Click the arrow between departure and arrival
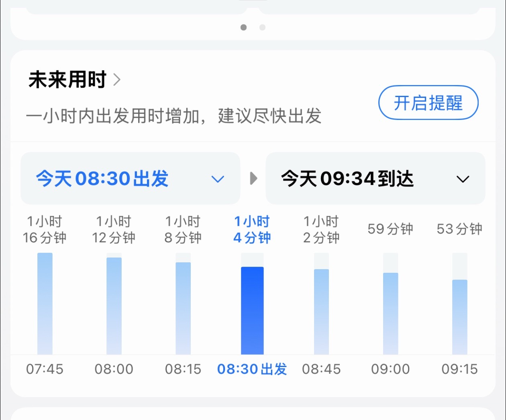Viewport: 506px width, 420px height. tap(253, 179)
